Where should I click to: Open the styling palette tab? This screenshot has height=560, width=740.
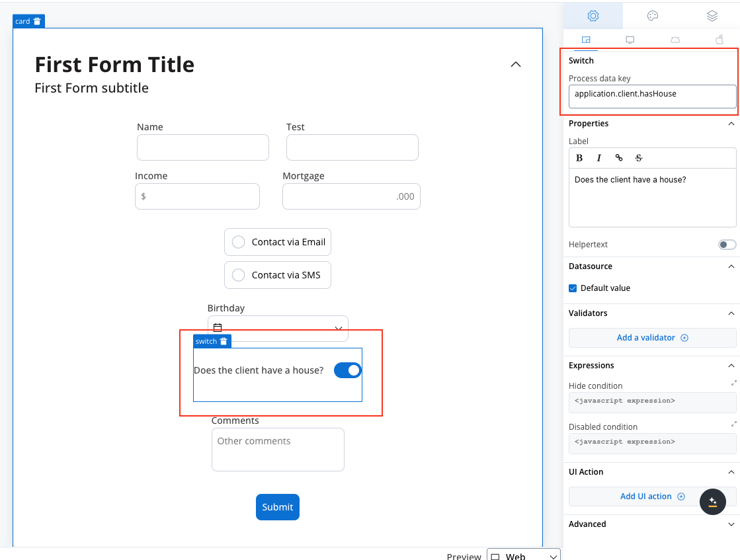[653, 16]
